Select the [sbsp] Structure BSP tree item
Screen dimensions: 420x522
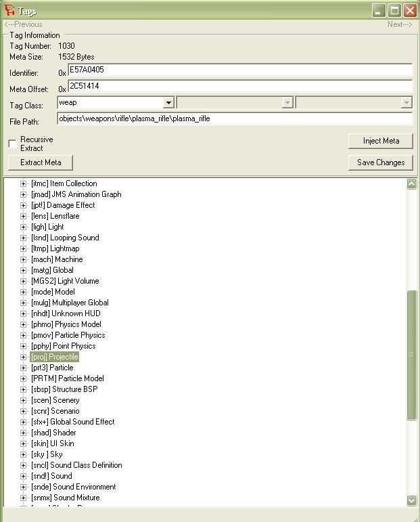pos(64,389)
